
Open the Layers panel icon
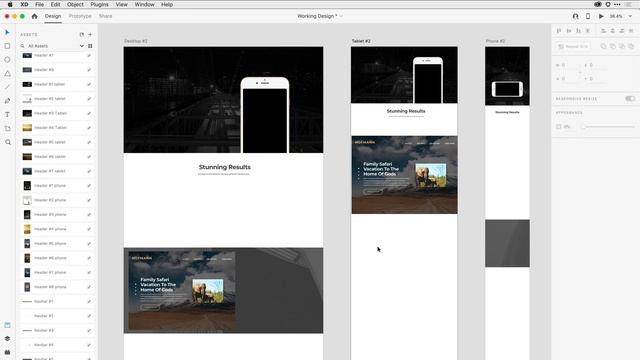(x=7, y=338)
